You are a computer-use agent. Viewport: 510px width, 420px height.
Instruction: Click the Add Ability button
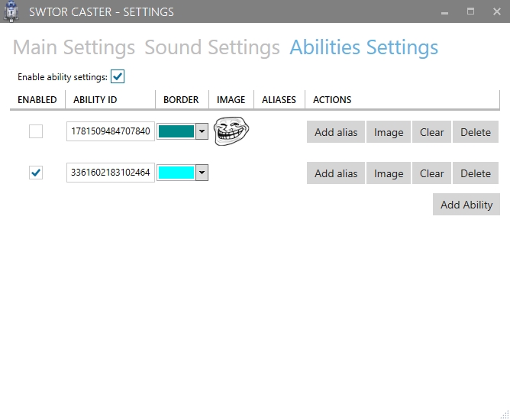466,205
